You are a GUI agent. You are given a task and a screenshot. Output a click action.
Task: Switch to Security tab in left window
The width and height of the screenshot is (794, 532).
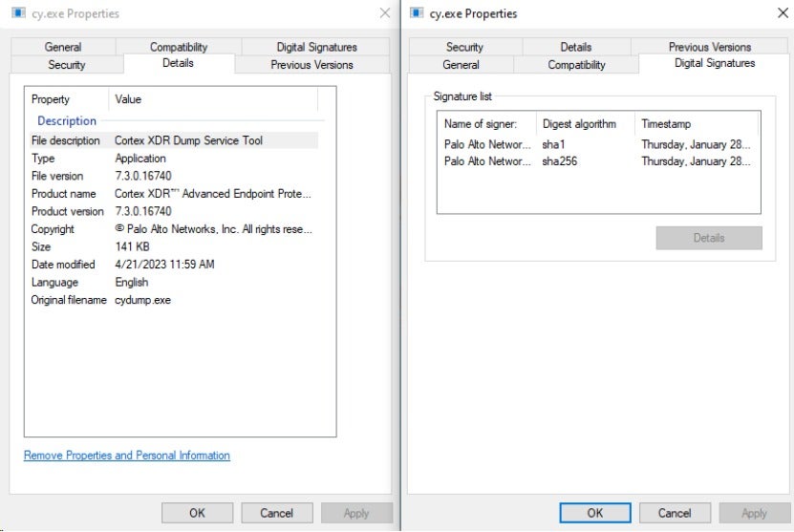(x=66, y=65)
